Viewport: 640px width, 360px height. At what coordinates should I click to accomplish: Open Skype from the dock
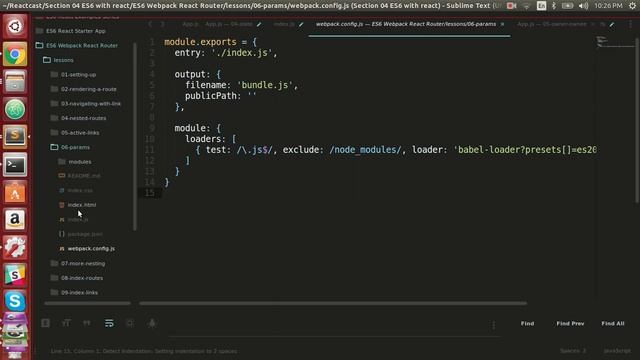coord(15,302)
